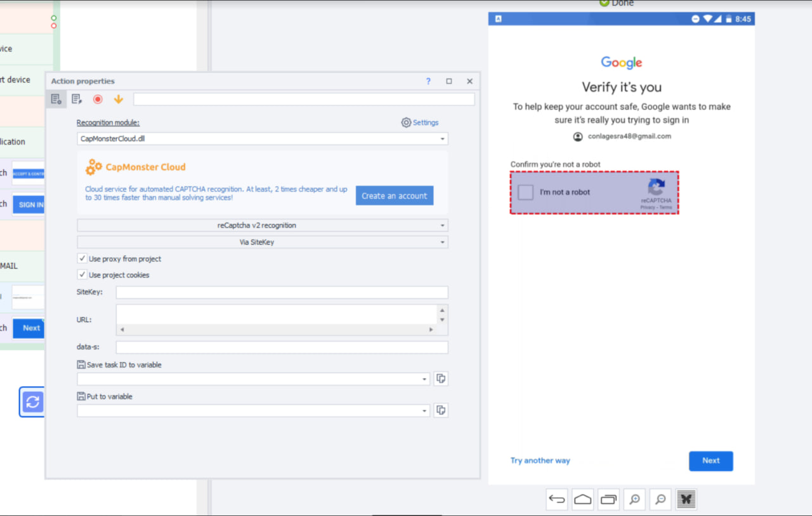Click the email conlagesra48@gmail.com
Screen dimensions: 812x516
click(629, 136)
